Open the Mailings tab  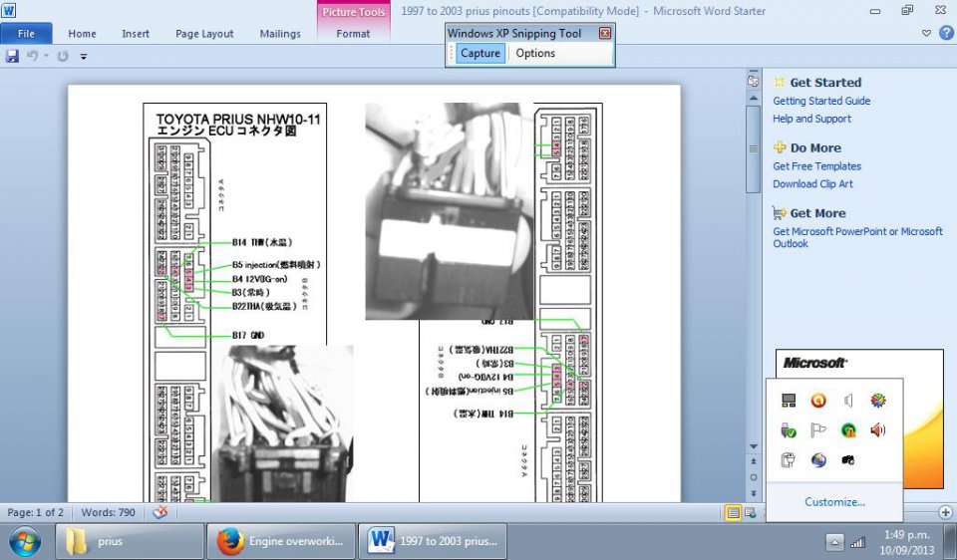pyautogui.click(x=280, y=34)
